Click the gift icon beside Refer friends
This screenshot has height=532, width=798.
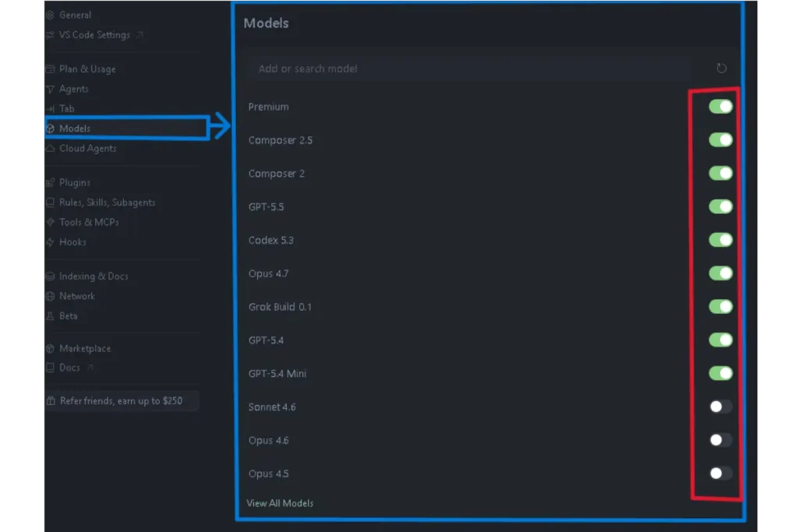tap(51, 401)
